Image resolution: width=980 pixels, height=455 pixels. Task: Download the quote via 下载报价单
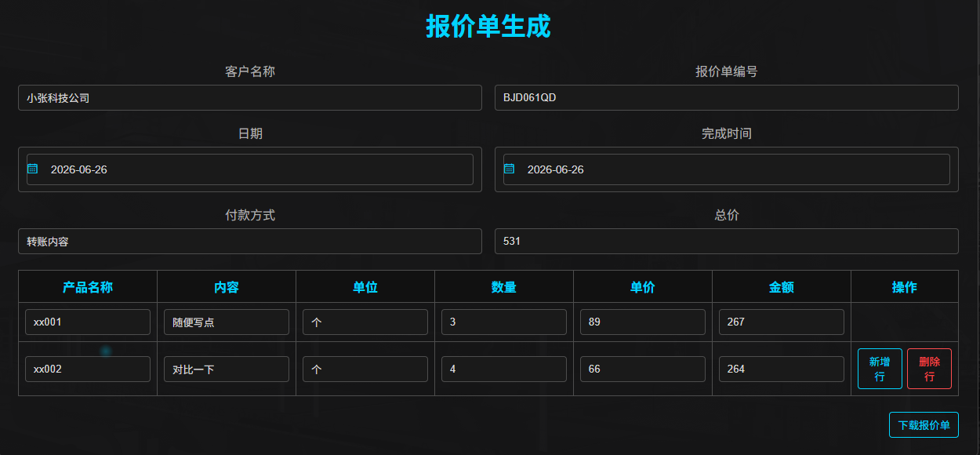pyautogui.click(x=924, y=425)
